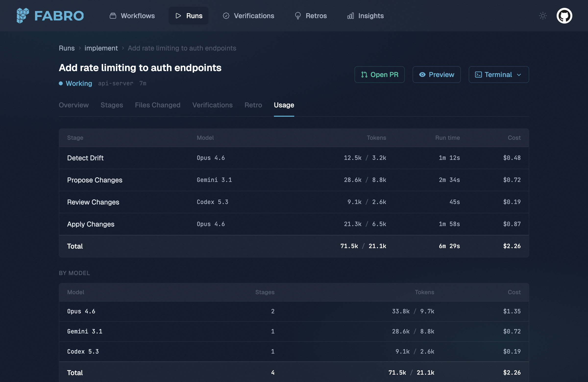Click the Verifications checkmark icon
The width and height of the screenshot is (588, 382).
coord(226,16)
